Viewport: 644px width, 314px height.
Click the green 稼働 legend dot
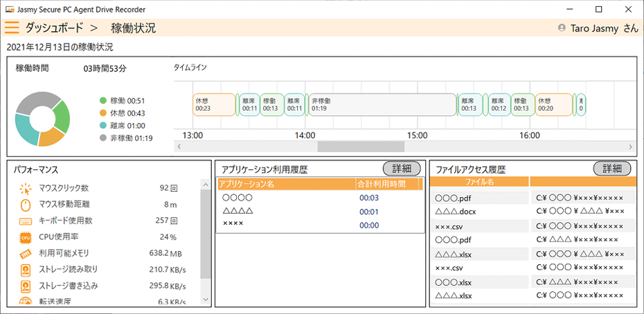103,101
